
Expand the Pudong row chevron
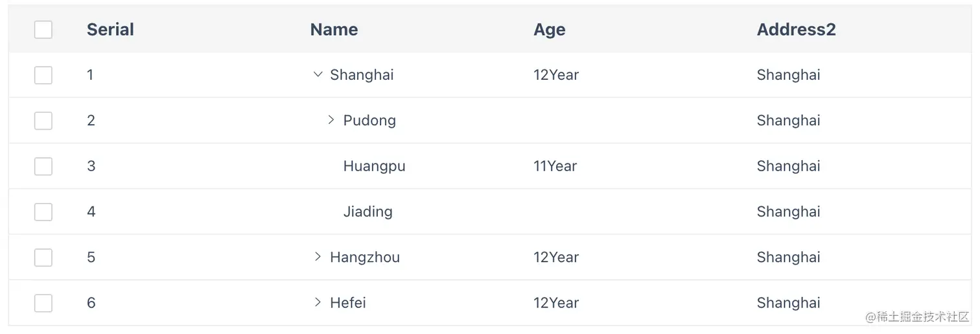[x=331, y=120]
